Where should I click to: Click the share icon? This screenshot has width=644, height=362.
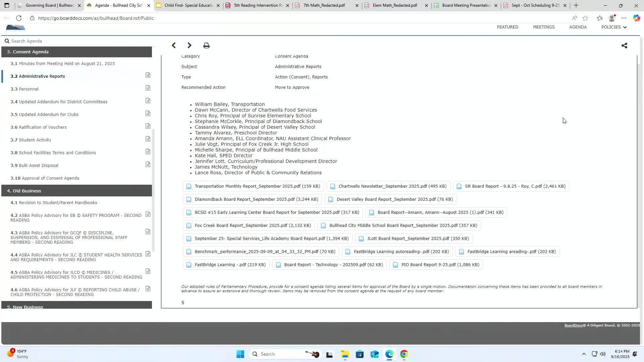624,46
